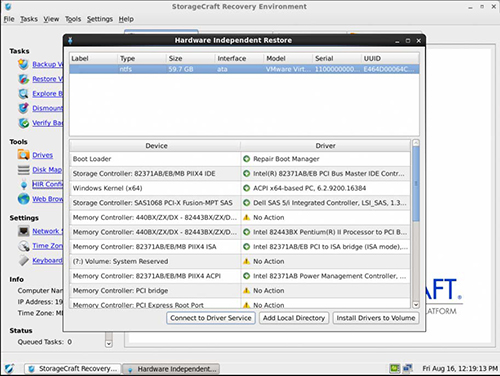Click the taskbar clock Fri Aug 16
Viewport: 500px width, 376px height.
point(460,368)
